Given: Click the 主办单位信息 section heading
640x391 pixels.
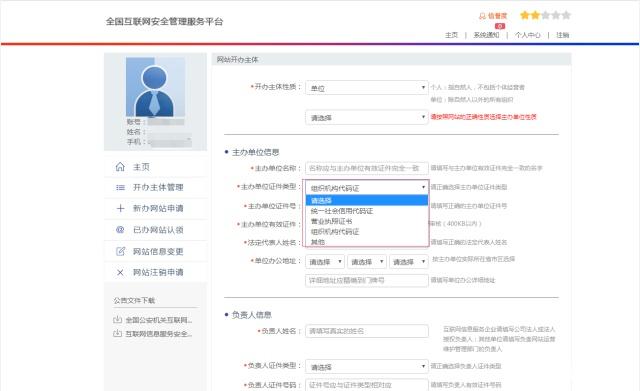Looking at the screenshot, I should point(255,152).
